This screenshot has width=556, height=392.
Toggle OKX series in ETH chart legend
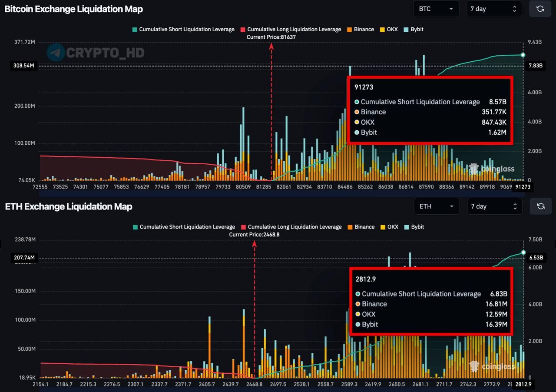389,227
